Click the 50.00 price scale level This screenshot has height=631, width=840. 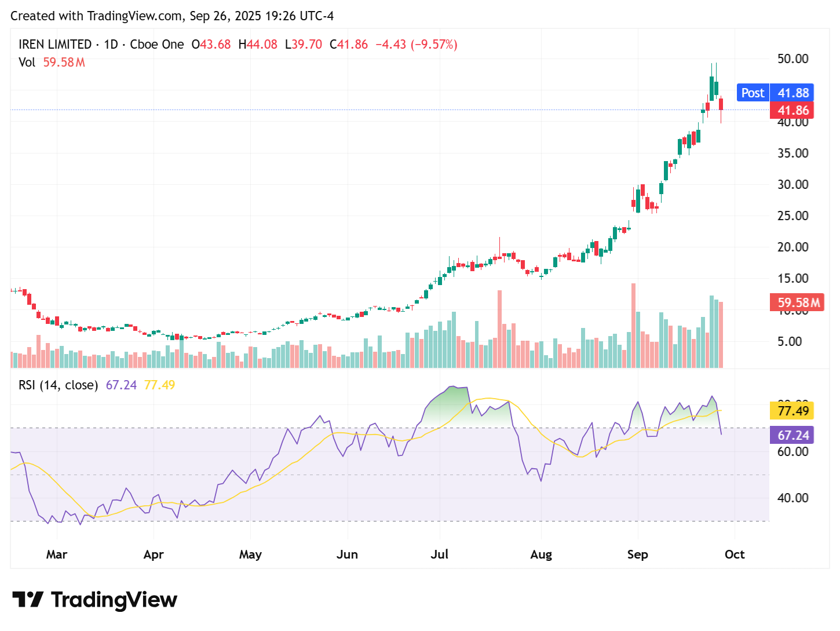[x=792, y=59]
